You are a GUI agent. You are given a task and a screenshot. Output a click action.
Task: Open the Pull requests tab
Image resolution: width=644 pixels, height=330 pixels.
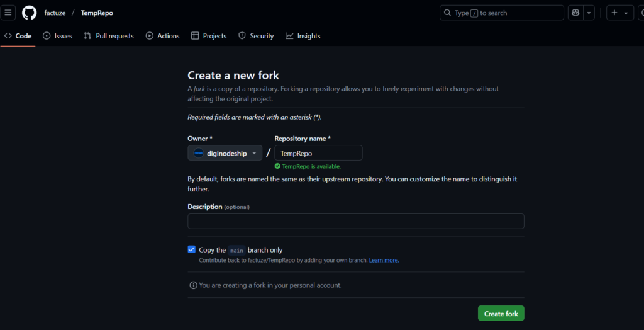tap(109, 36)
